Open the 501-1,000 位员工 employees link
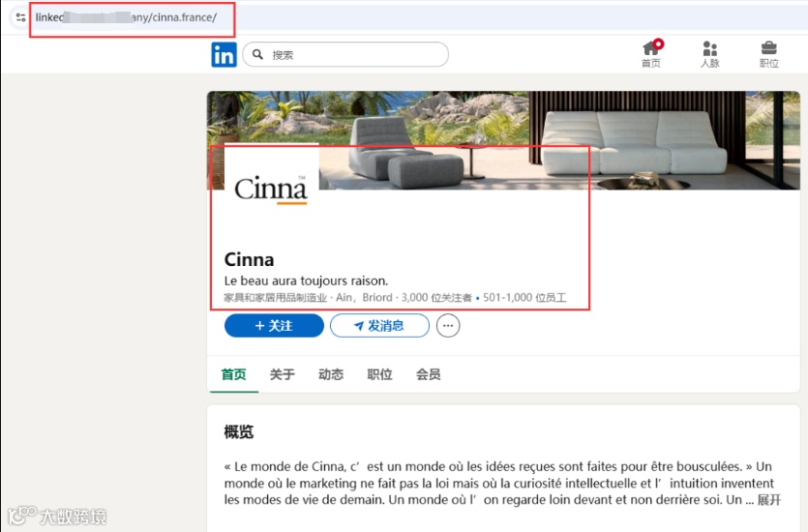This screenshot has height=532, width=808. (x=524, y=297)
